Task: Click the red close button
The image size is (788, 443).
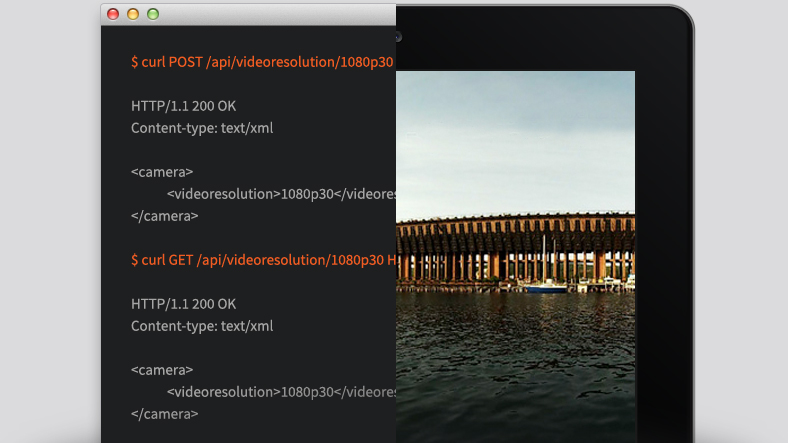Action: [113, 14]
